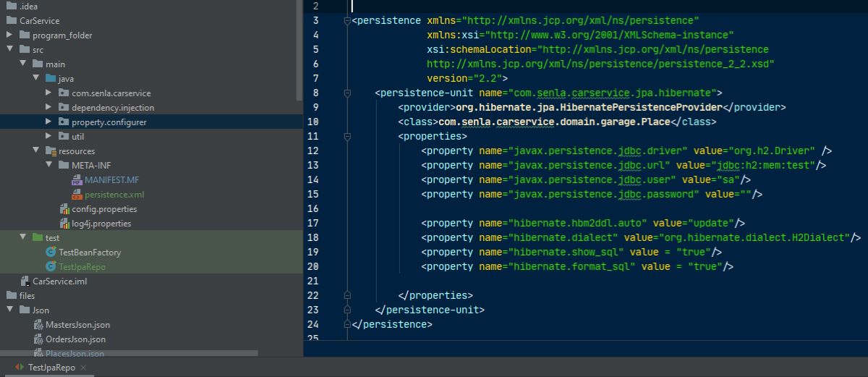Expand the dependency.injection package arrow
Viewport: 868px width, 377px height.
click(x=48, y=107)
